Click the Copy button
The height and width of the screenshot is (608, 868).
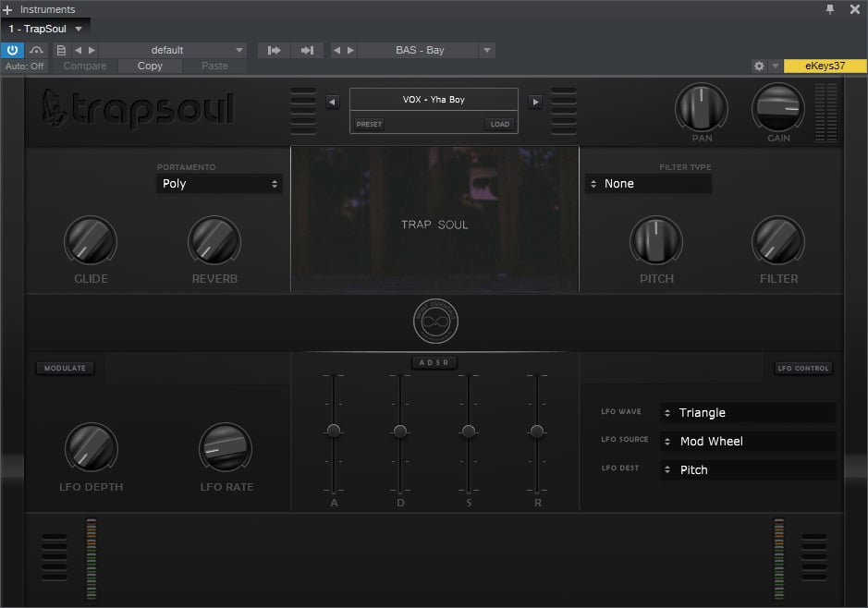click(x=150, y=66)
